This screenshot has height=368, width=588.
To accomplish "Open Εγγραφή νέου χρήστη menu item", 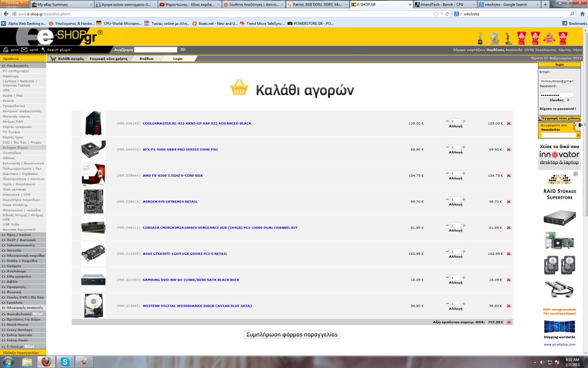I will click(108, 58).
